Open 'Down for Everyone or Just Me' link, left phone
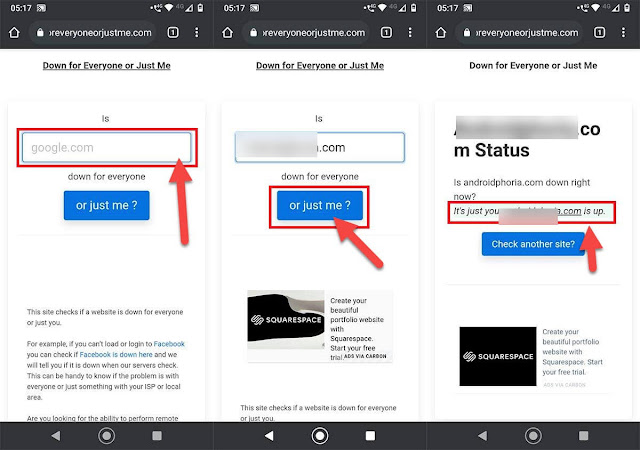 [x=107, y=66]
